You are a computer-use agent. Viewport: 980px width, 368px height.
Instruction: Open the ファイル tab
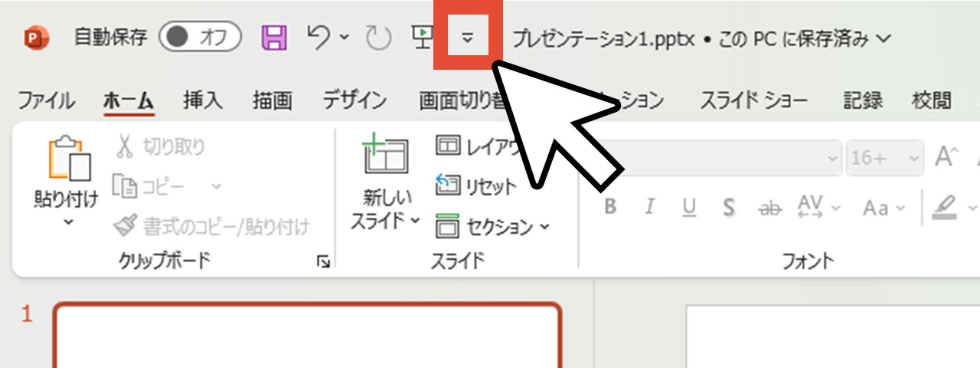pyautogui.click(x=46, y=100)
